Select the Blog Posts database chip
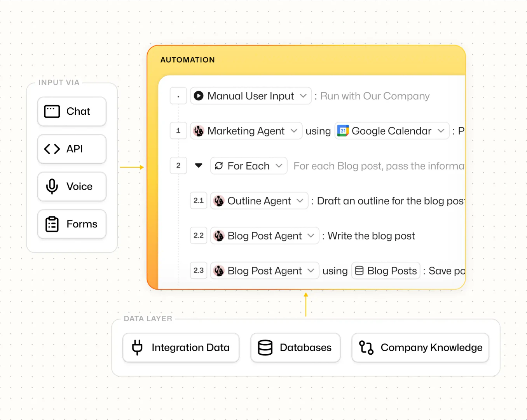 386,271
